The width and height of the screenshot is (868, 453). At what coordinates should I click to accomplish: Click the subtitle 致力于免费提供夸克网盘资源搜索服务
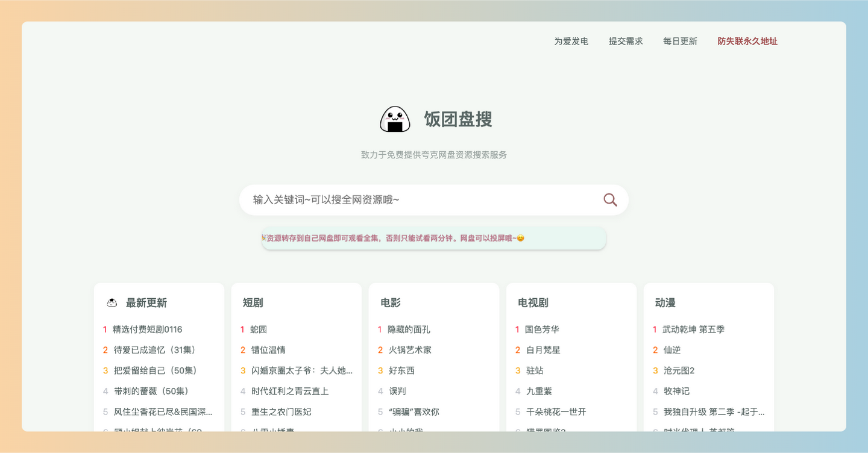(434, 155)
